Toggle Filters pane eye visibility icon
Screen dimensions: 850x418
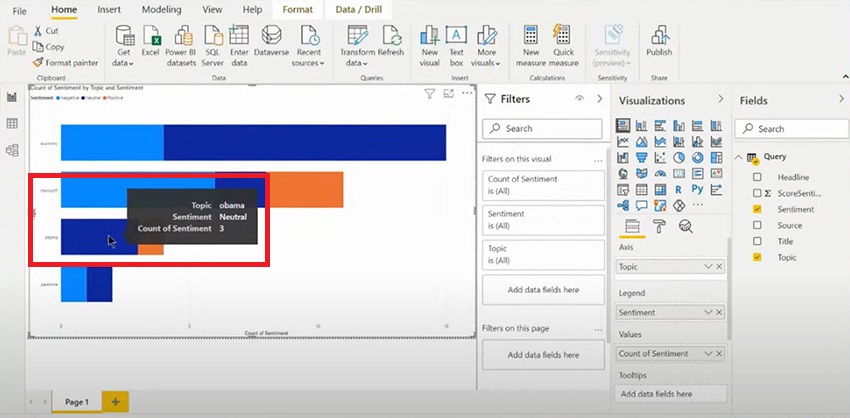[579, 99]
